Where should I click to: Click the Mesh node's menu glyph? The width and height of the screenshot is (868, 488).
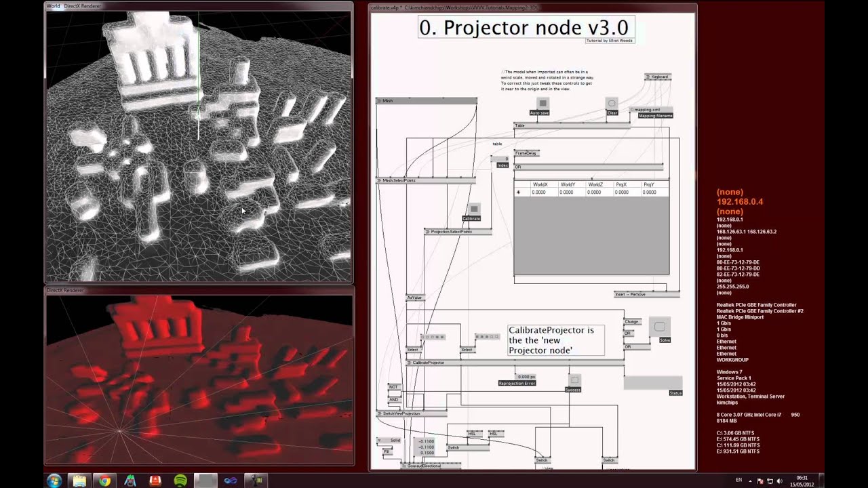pyautogui.click(x=380, y=101)
